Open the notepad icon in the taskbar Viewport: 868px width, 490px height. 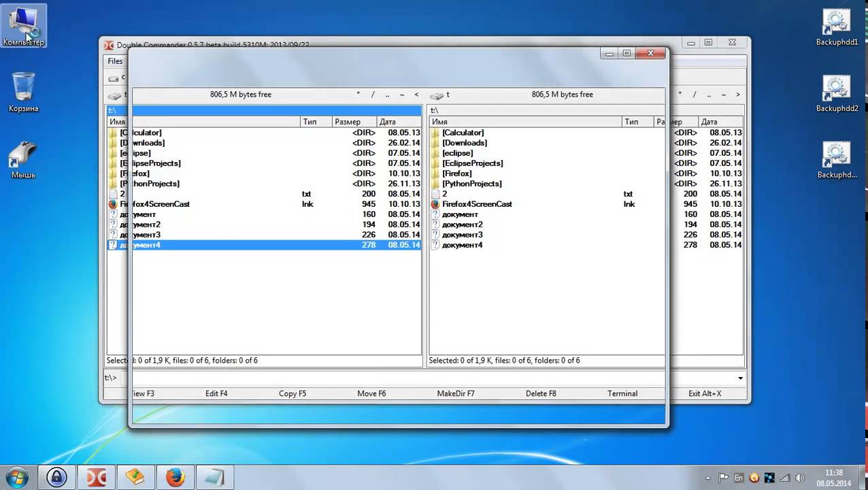pos(214,477)
